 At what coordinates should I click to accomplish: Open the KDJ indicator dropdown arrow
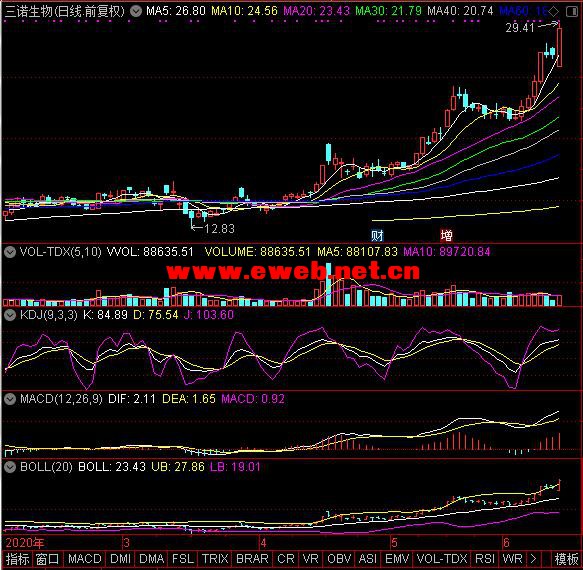(10, 315)
